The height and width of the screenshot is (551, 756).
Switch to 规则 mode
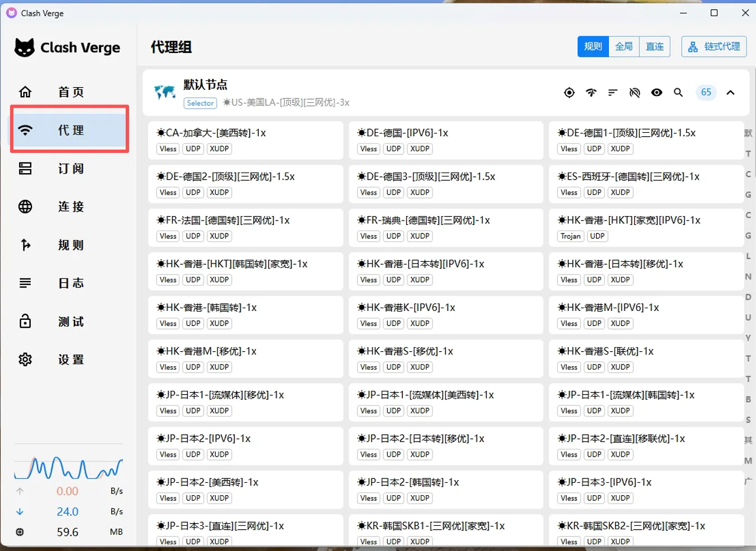[593, 46]
